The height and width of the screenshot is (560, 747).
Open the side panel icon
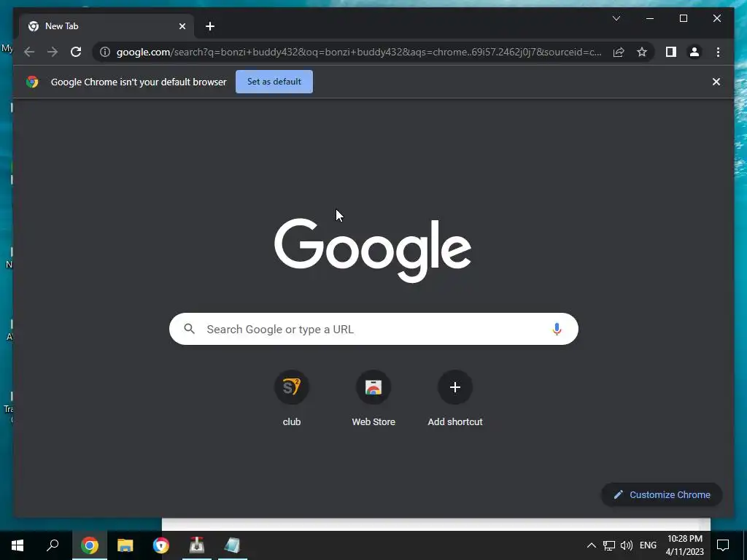point(671,52)
